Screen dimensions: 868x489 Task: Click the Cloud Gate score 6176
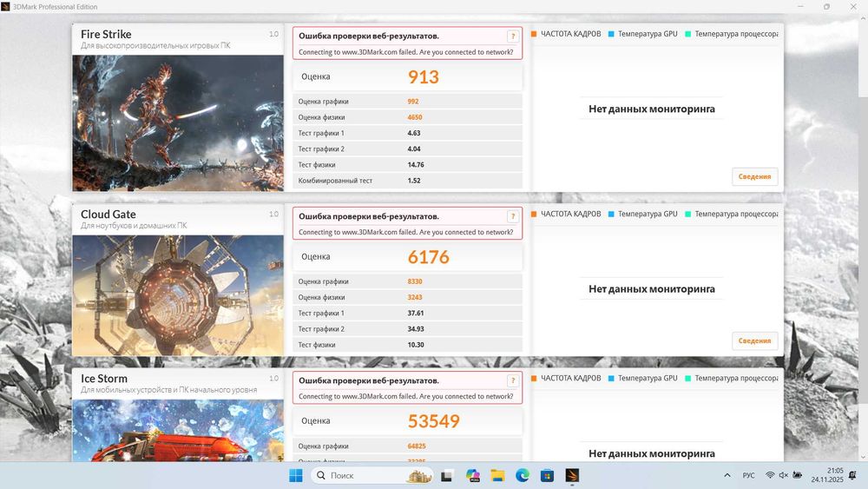429,257
